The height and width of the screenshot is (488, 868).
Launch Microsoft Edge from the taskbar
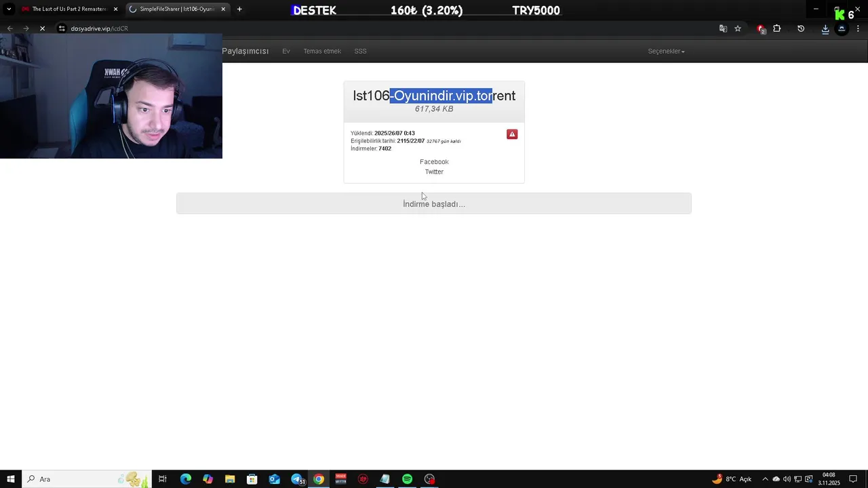point(185,479)
